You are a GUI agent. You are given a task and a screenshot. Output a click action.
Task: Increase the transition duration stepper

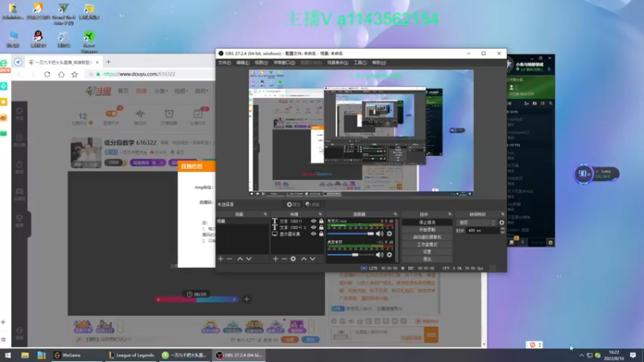(502, 229)
